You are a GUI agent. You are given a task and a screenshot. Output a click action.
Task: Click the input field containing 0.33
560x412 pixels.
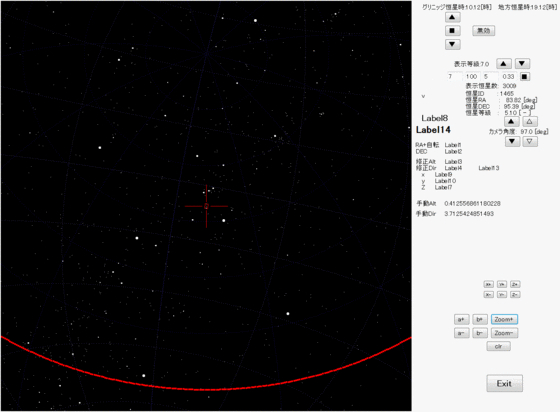coord(509,76)
